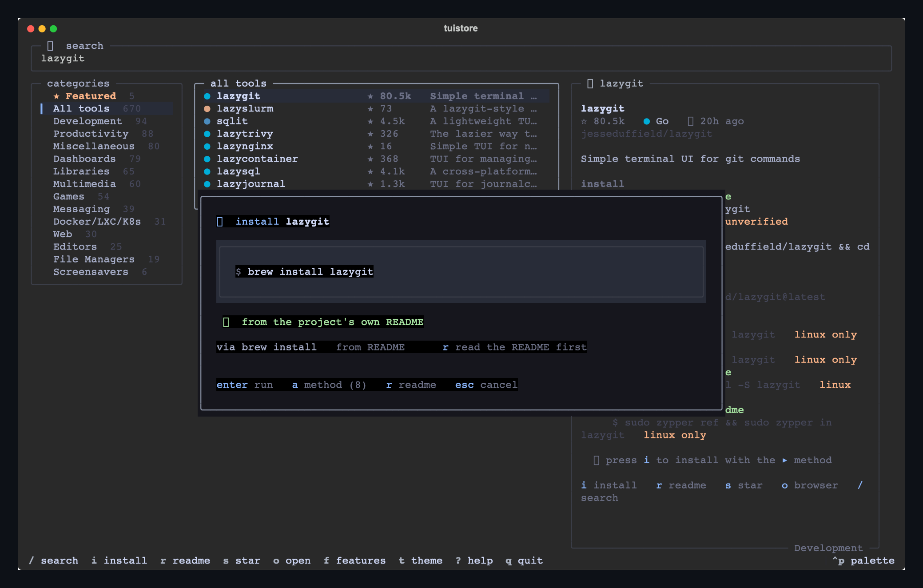The height and width of the screenshot is (588, 923).
Task: Click readme in the bottom key bar
Action: pyautogui.click(x=185, y=560)
